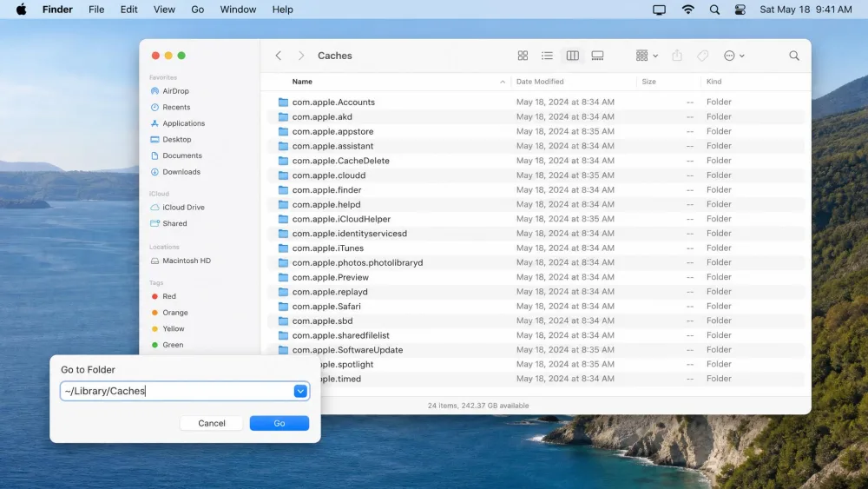The height and width of the screenshot is (489, 868).
Task: Open the Group By dropdown
Action: tap(647, 56)
